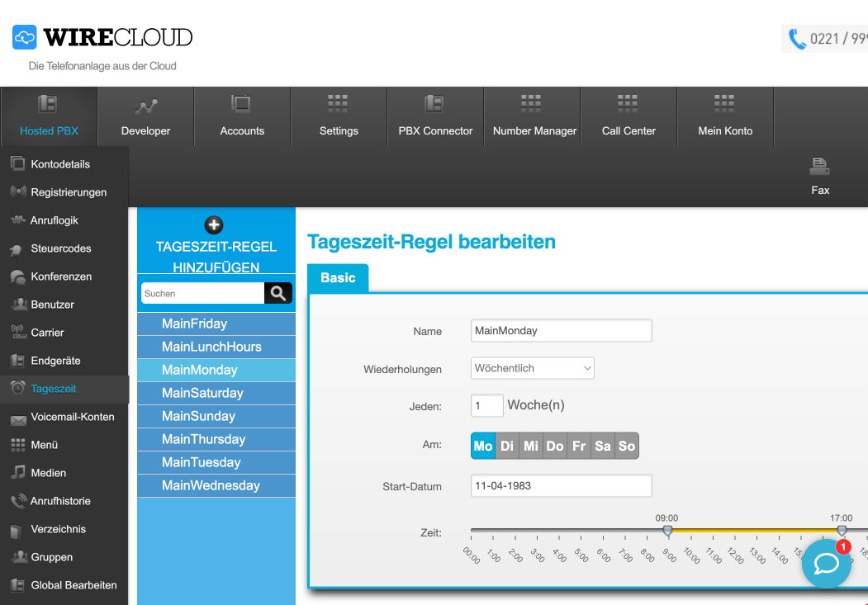Click the magnifier search icon button

[x=277, y=293]
